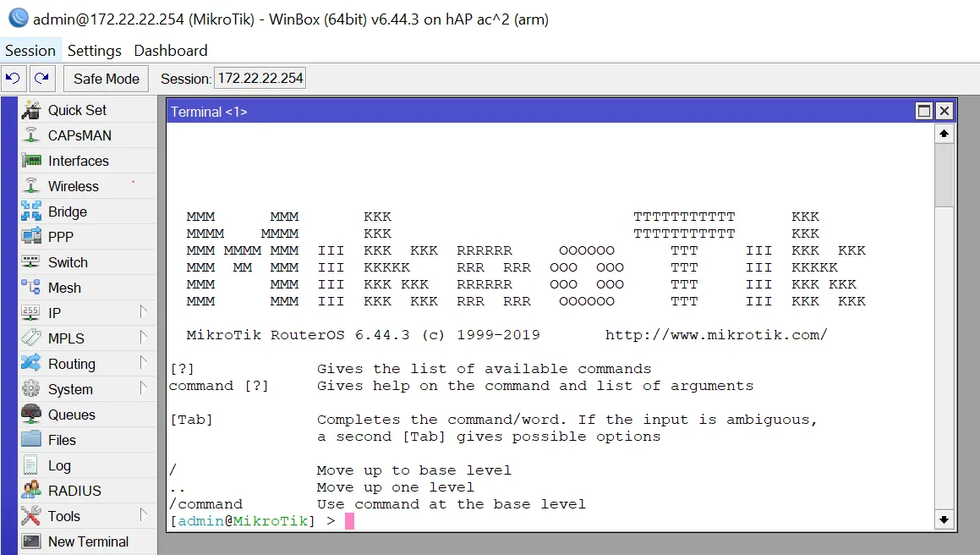Click terminal scrollbar down arrow
The width and height of the screenshot is (980, 555).
[944, 519]
